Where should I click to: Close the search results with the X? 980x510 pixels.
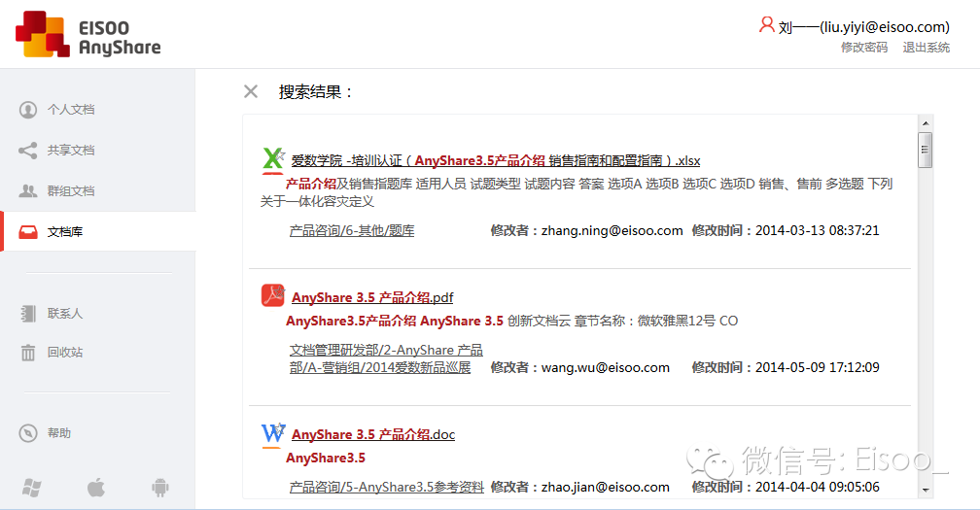tap(251, 91)
